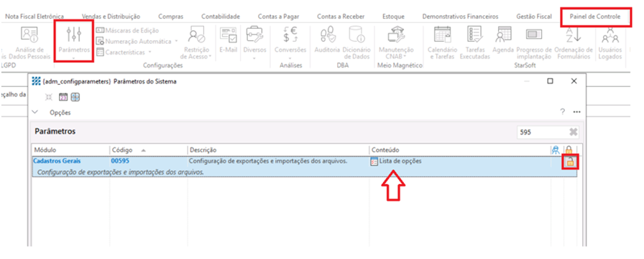Open Calendário e Tarefas icon

pyautogui.click(x=442, y=35)
